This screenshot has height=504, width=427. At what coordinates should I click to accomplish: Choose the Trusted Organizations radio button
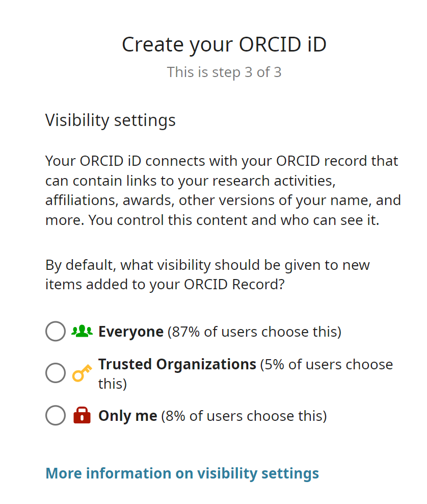55,372
